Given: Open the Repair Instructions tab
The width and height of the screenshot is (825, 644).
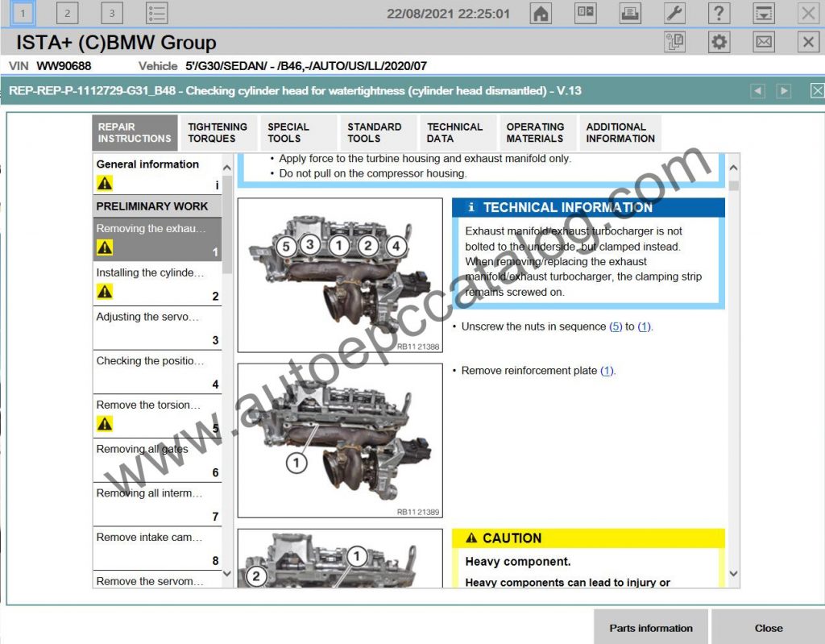Looking at the screenshot, I should point(135,133).
